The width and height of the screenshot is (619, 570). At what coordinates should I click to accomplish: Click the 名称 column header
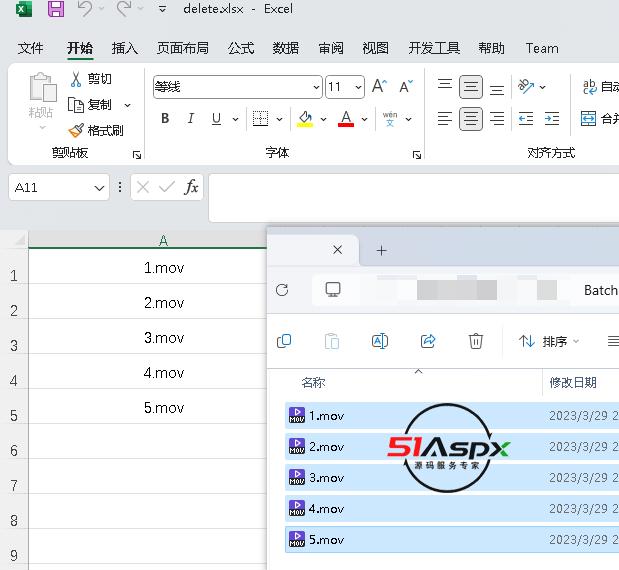coord(313,382)
